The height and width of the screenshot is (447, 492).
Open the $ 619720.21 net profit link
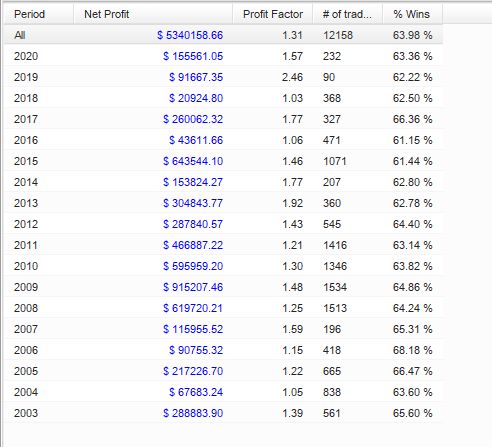pos(193,308)
